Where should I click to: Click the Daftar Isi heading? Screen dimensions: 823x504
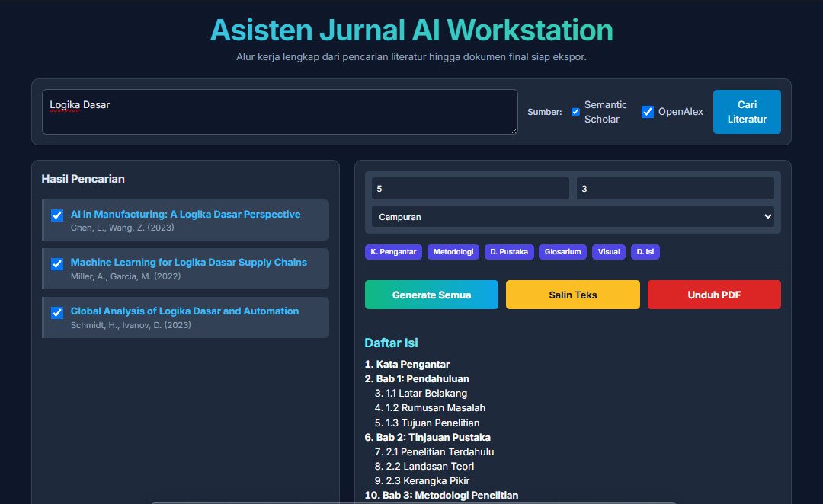click(391, 343)
